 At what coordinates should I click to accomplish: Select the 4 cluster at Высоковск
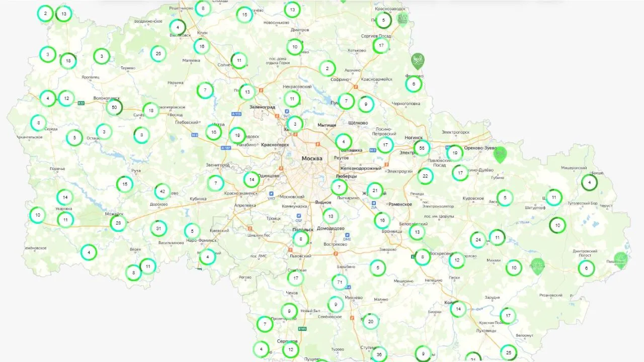pos(178,27)
